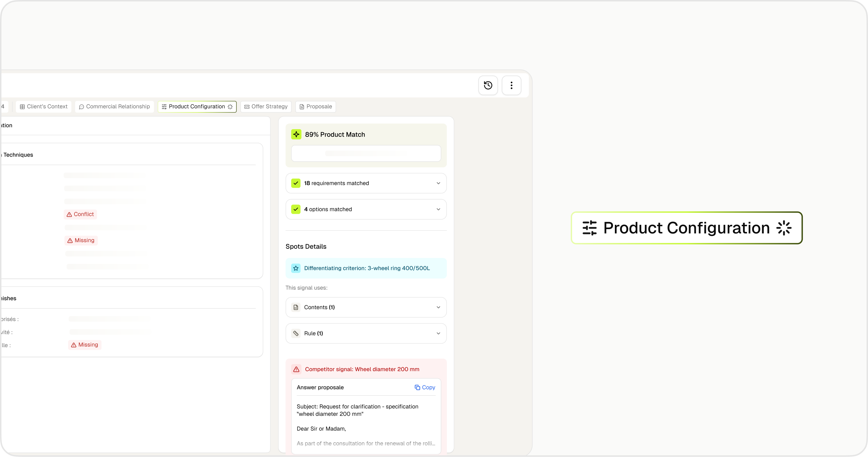Screen dimensions: 868x457
Task: Click warning icon on Competitor signal
Action: tap(296, 369)
